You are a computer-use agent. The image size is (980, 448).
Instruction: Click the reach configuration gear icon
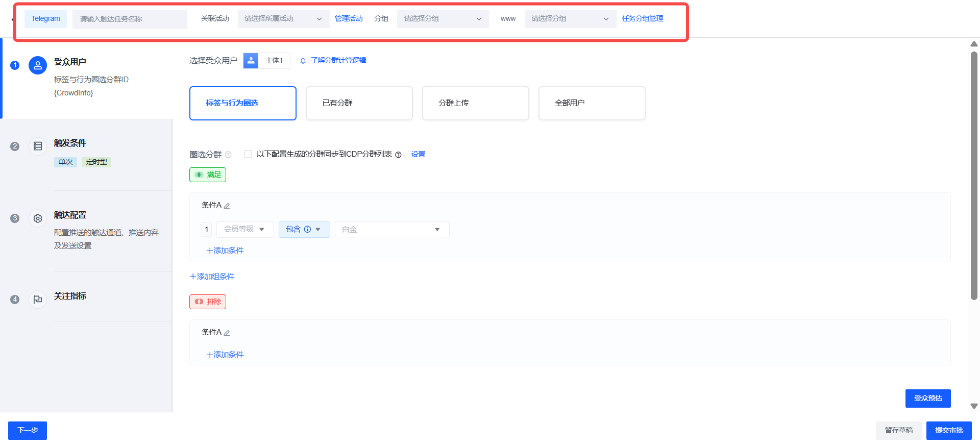38,218
